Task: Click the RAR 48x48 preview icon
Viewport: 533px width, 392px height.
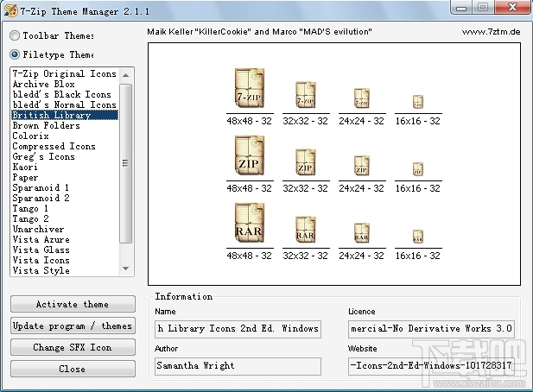Action: tap(250, 223)
